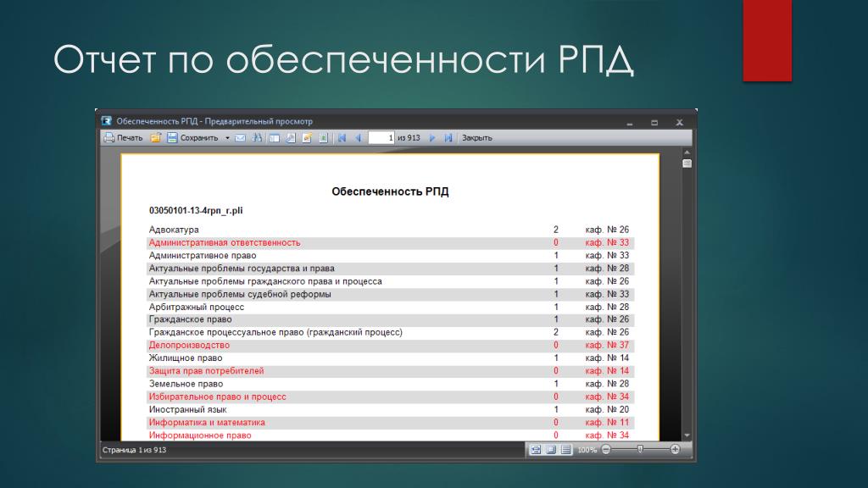The width and height of the screenshot is (868, 488).
Task: Click the Печать printer button
Action: (x=124, y=138)
